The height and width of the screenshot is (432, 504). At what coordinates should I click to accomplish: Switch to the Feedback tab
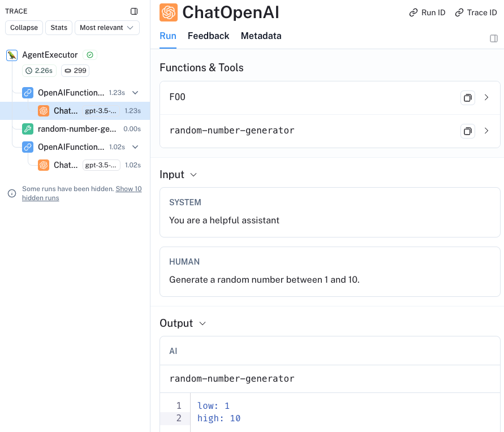pyautogui.click(x=208, y=36)
